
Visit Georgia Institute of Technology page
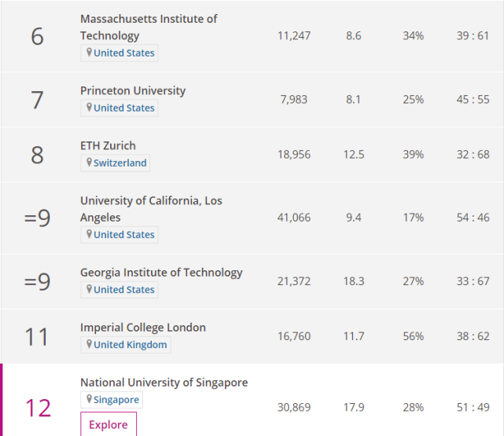pyautogui.click(x=161, y=272)
